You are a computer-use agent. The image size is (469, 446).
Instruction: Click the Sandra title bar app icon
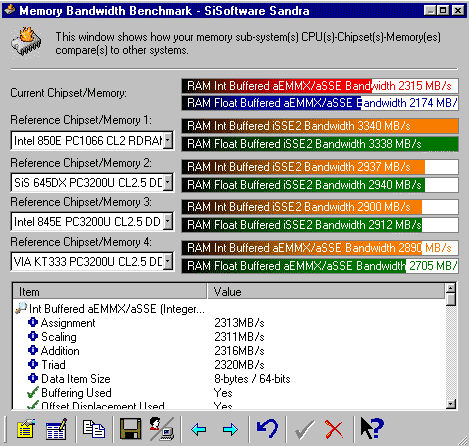(x=9, y=10)
